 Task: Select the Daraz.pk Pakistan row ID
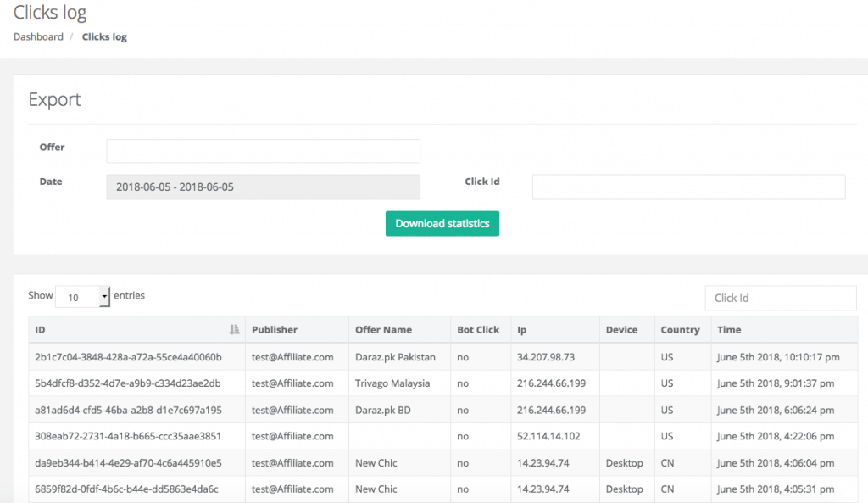pos(128,357)
